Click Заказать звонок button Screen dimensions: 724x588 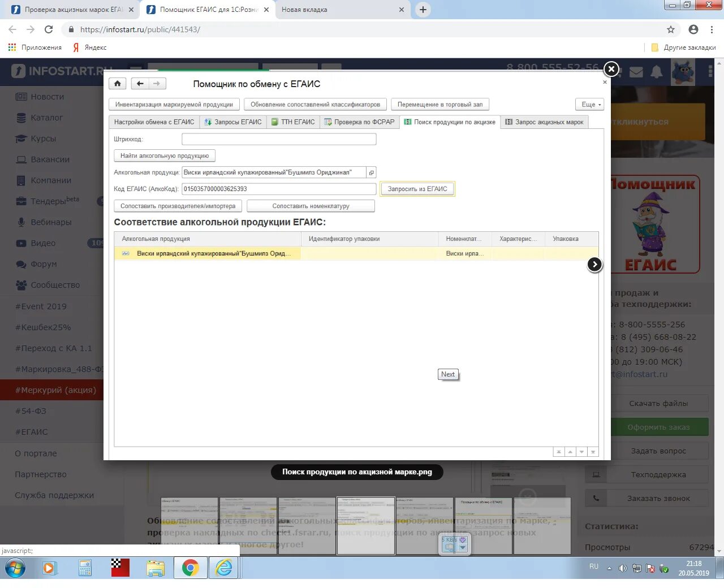[x=647, y=498]
